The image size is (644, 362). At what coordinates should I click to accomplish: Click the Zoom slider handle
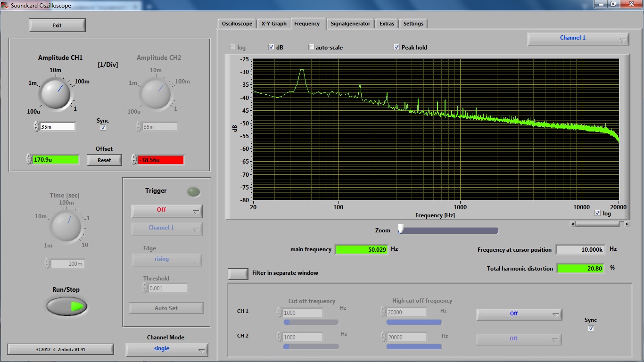[x=401, y=229]
